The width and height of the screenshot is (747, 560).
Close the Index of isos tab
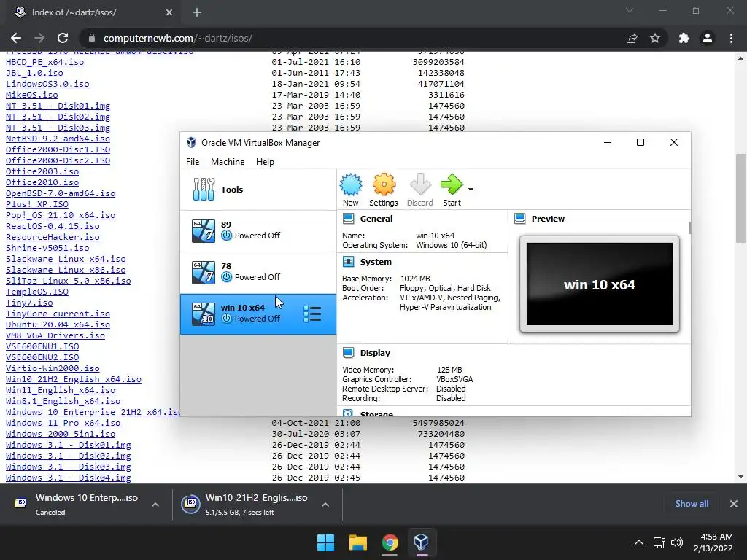tap(169, 12)
